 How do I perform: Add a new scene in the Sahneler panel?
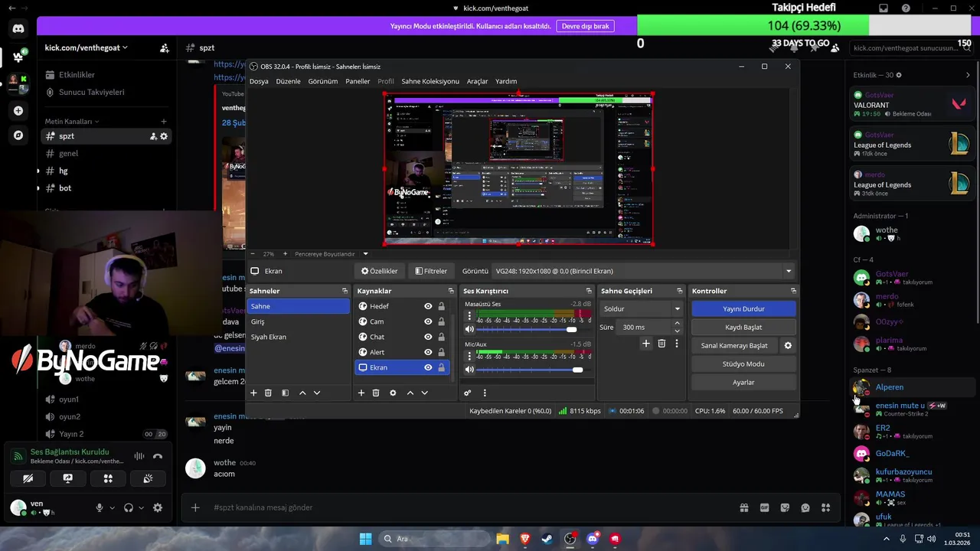pyautogui.click(x=253, y=393)
